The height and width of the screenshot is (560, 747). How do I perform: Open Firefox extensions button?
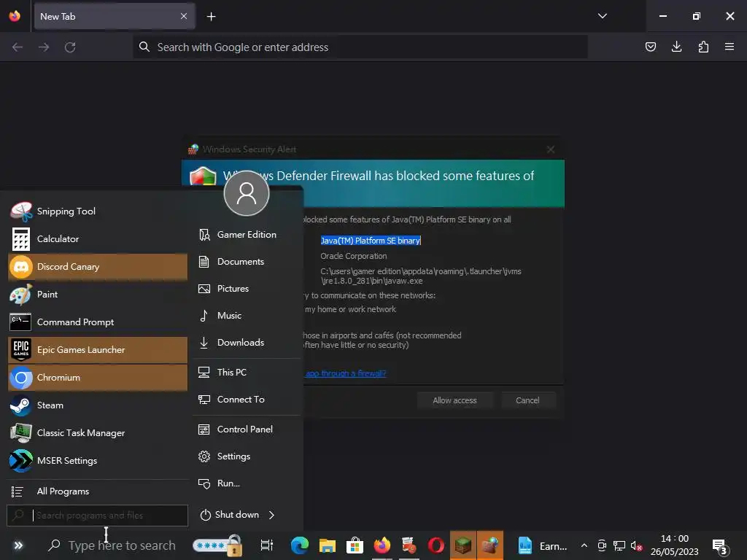[x=703, y=47]
